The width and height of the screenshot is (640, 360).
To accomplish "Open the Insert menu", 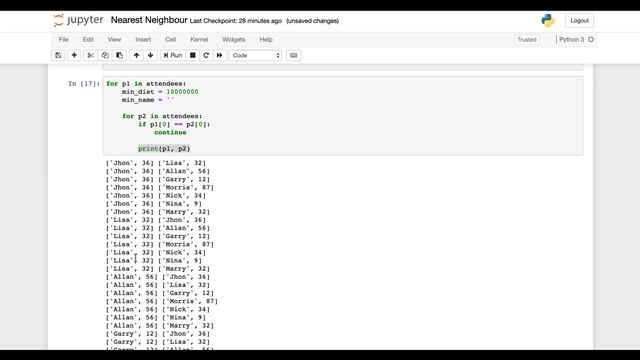I will click(x=143, y=40).
